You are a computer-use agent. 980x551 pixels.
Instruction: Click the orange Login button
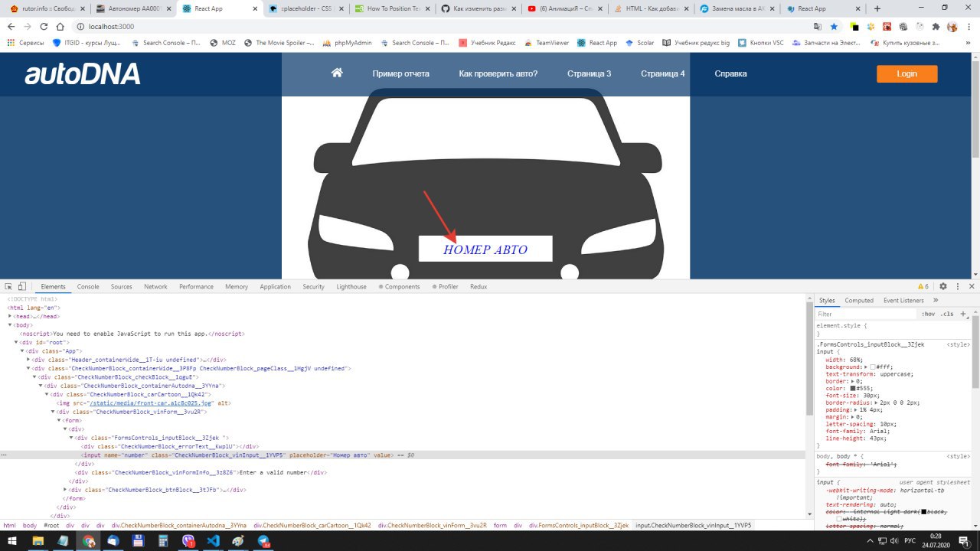906,73
